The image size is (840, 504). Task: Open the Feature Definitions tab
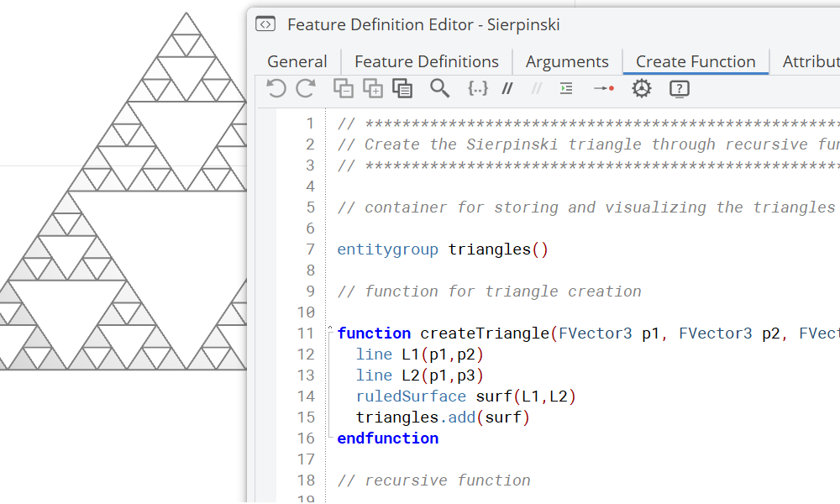[x=427, y=61]
